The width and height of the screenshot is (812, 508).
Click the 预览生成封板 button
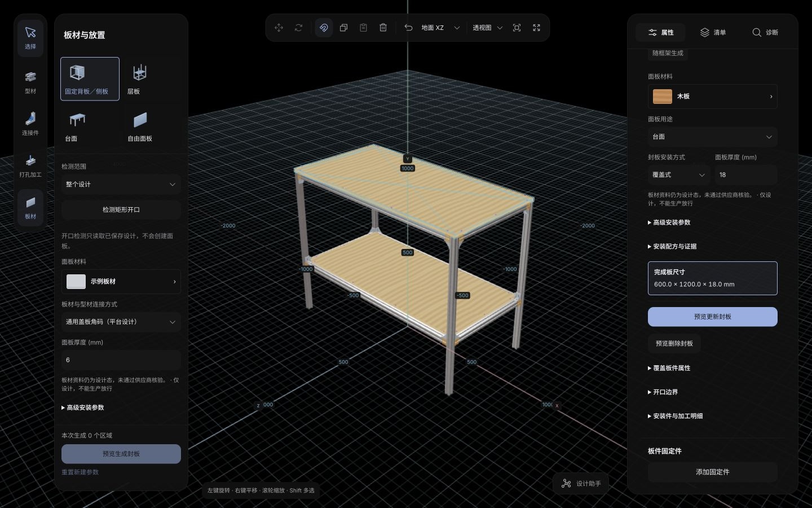(x=121, y=454)
